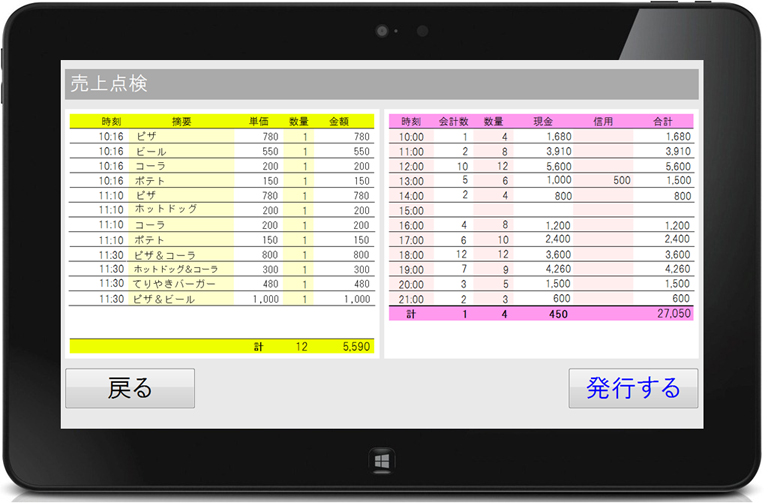Viewport: 768px width, 503px height.
Task: Select the 17:00 hourly row
Action: click(541, 240)
